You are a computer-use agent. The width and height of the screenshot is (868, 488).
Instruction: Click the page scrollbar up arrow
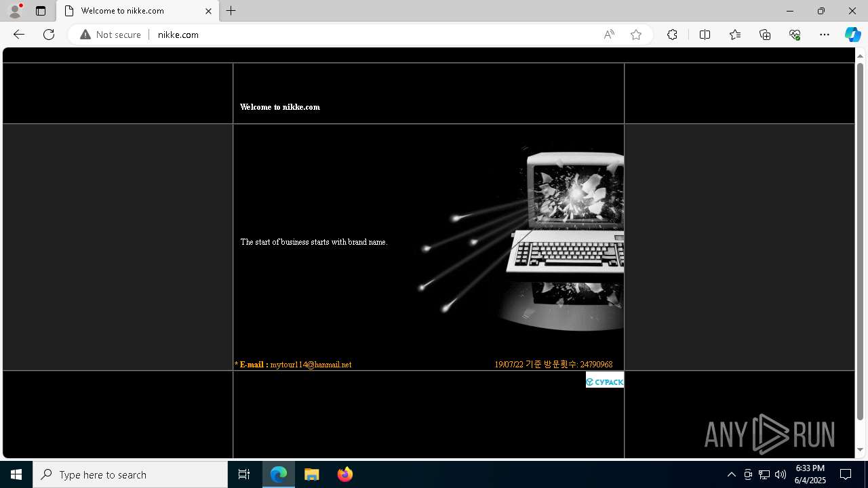pyautogui.click(x=861, y=56)
